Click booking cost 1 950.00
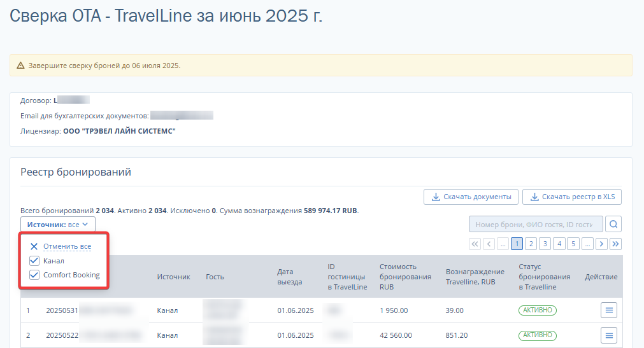This screenshot has height=348, width=644. click(x=394, y=310)
